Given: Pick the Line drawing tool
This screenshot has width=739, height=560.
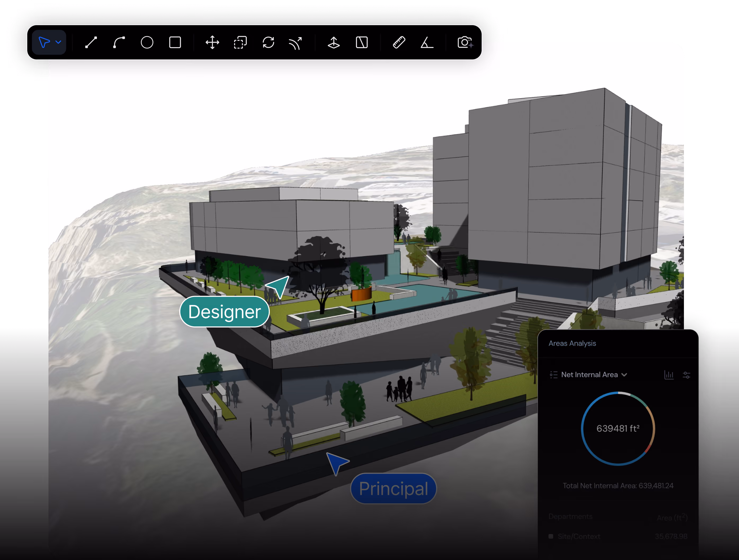Looking at the screenshot, I should pos(91,42).
